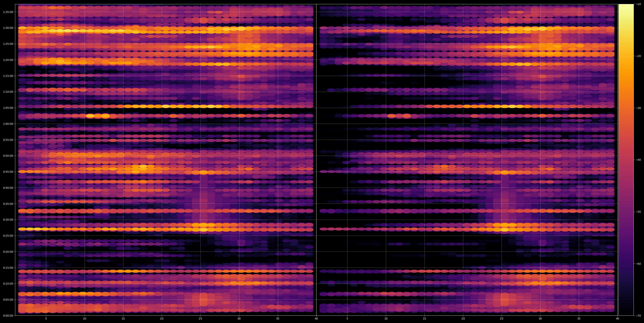Select the 1:35:00 tick label

8,12
